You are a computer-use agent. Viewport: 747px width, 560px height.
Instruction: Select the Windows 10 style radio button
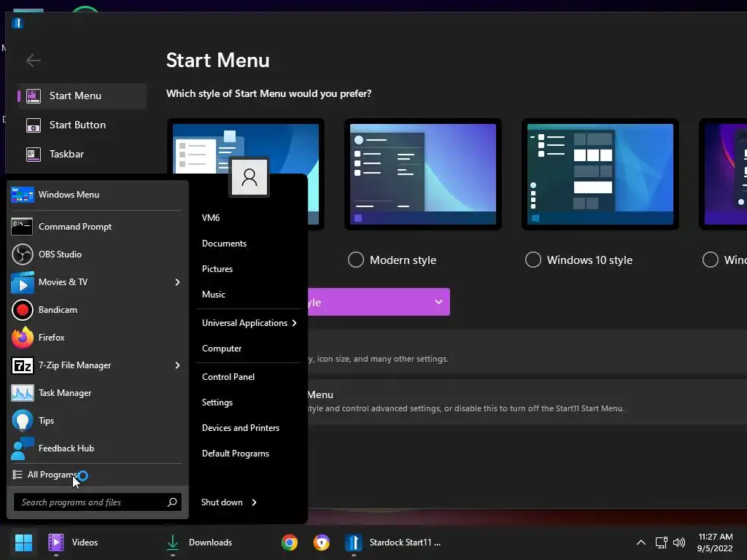pos(533,260)
